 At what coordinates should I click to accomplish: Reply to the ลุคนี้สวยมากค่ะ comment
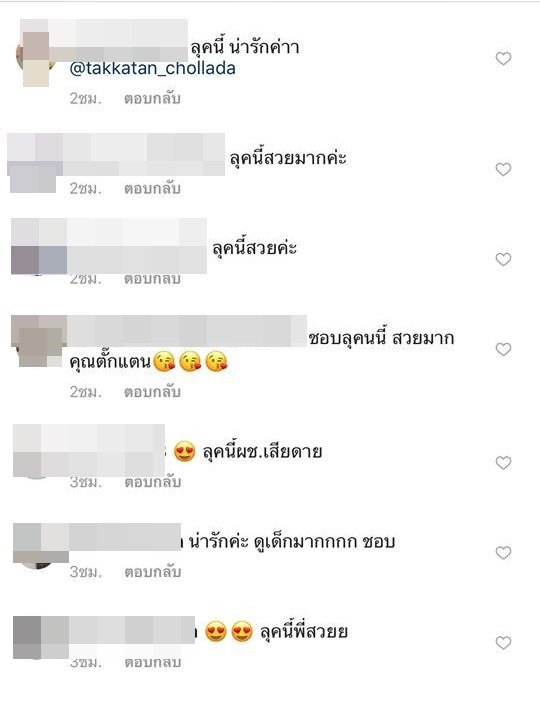pos(152,188)
